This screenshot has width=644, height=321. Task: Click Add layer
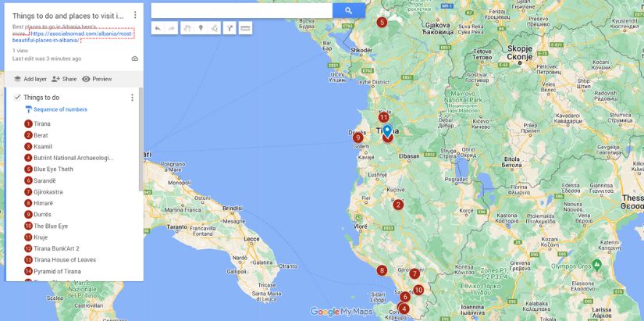point(30,79)
